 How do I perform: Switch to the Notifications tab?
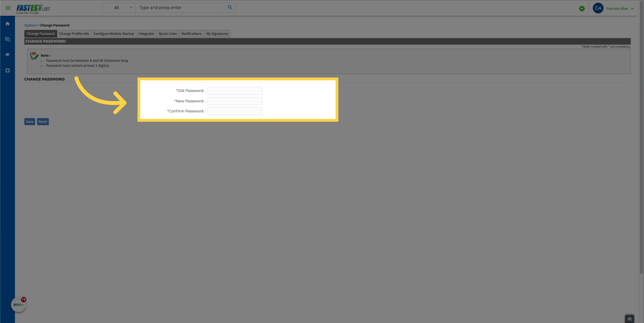(192, 34)
